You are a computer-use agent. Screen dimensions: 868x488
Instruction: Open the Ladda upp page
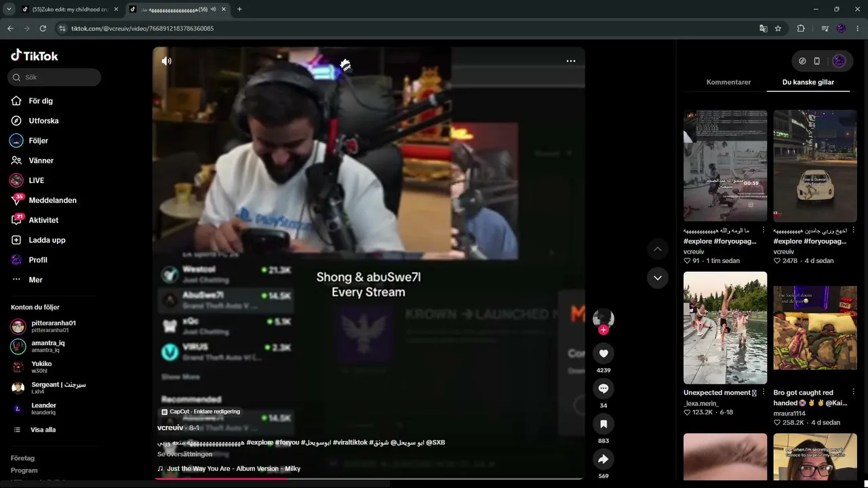pyautogui.click(x=47, y=240)
